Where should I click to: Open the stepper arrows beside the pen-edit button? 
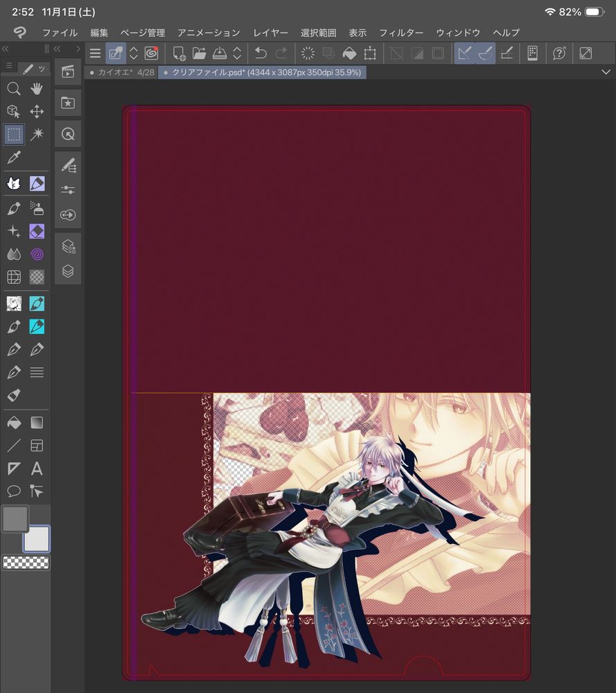click(134, 53)
